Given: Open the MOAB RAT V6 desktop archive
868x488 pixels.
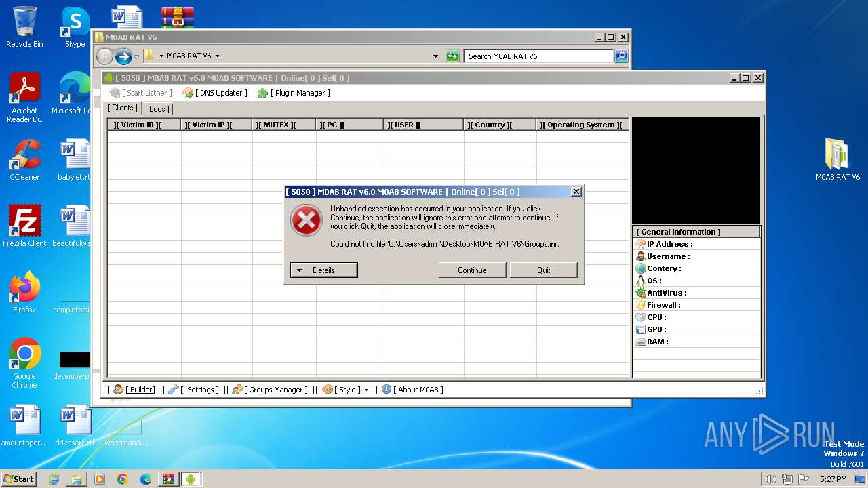Looking at the screenshot, I should 837,159.
